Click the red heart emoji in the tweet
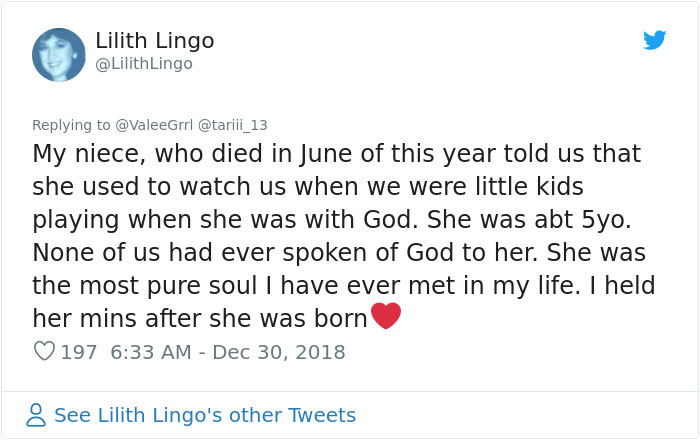This screenshot has height=440, width=700. click(x=386, y=316)
